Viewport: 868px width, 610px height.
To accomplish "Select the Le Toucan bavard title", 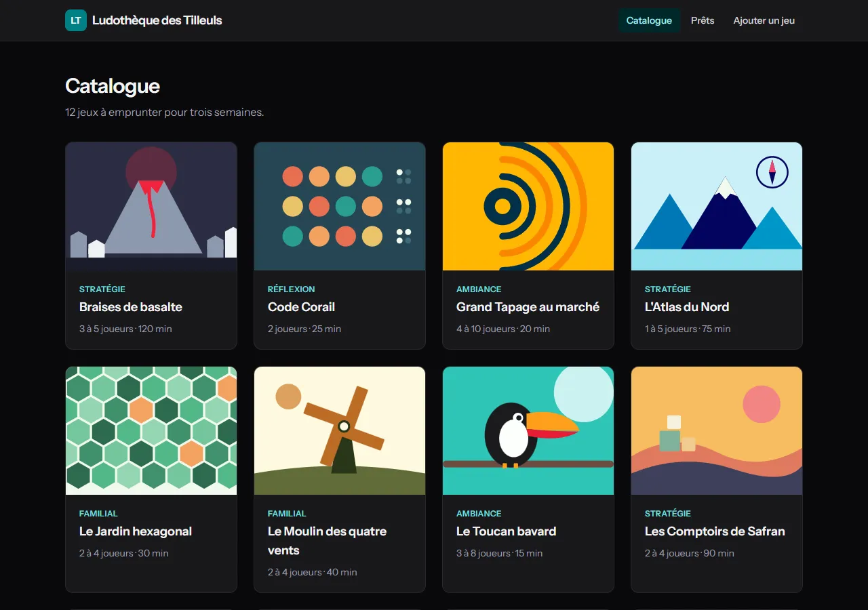I will 506,531.
